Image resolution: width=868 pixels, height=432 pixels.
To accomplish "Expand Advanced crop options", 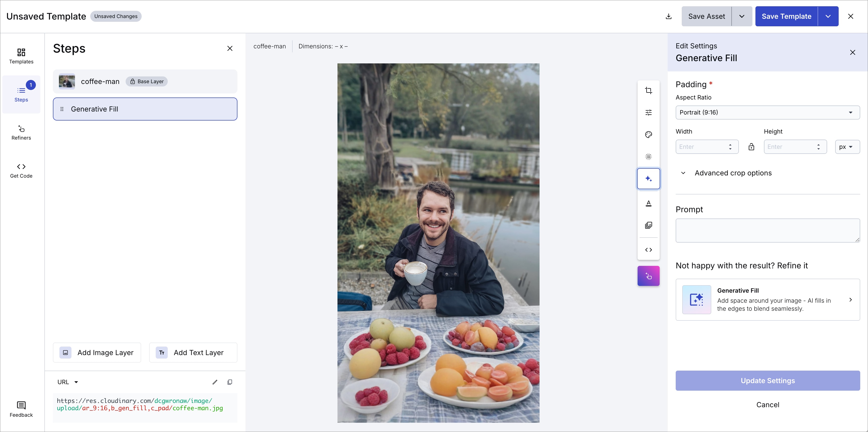I will pos(733,173).
